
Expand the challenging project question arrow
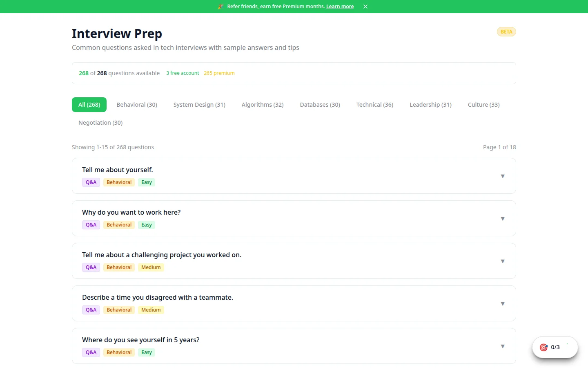click(503, 261)
